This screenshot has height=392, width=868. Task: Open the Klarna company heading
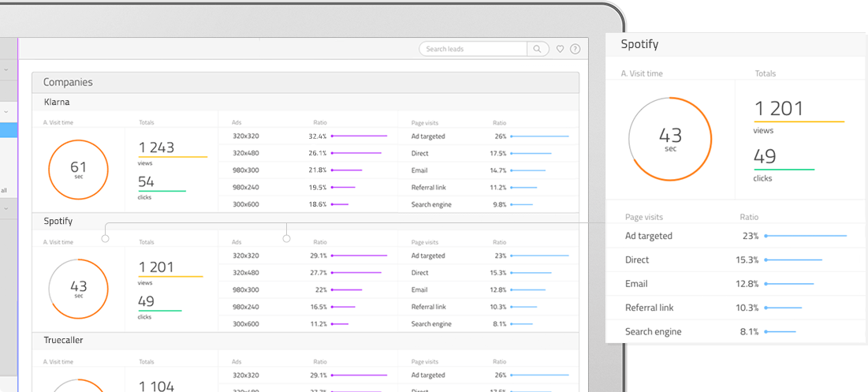point(57,102)
